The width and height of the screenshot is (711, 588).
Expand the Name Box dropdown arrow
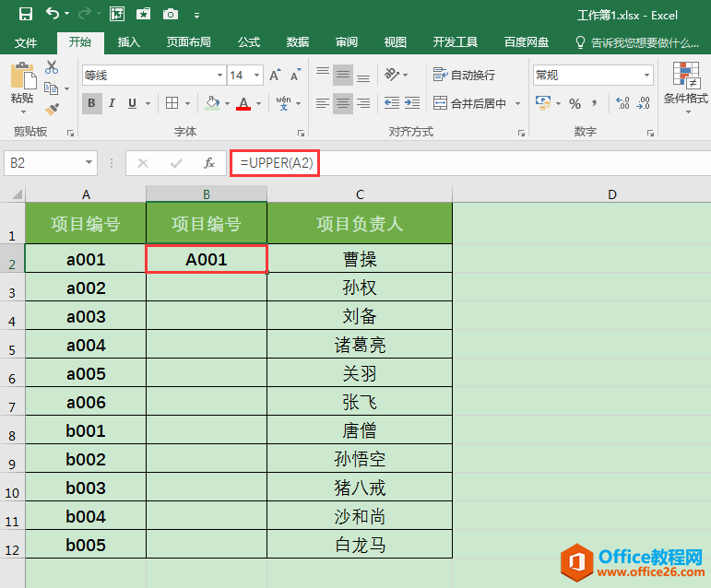(x=89, y=163)
